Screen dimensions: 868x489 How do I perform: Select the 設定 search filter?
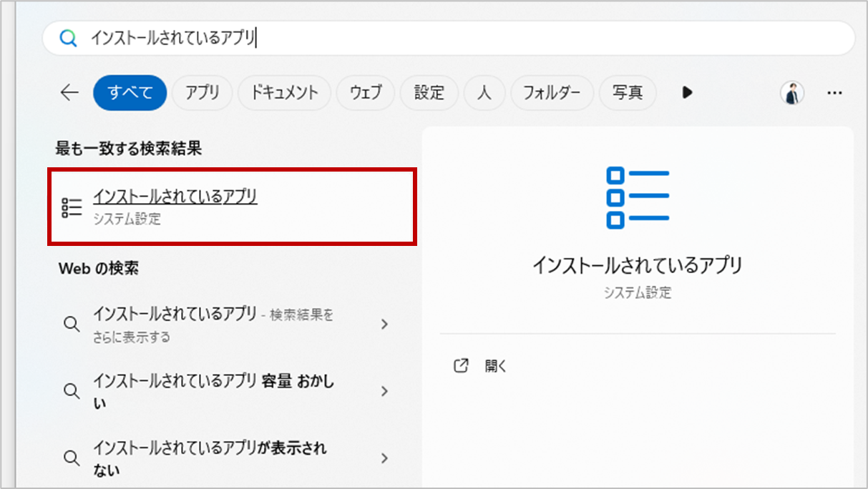429,92
